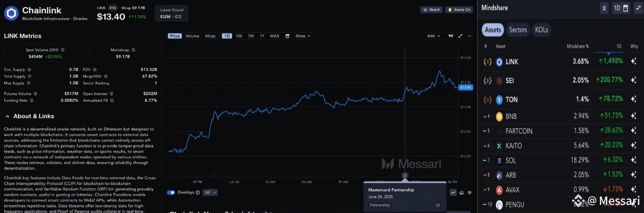Open Why sparkle icon for BNB
The image size is (644, 213).
click(x=634, y=116)
